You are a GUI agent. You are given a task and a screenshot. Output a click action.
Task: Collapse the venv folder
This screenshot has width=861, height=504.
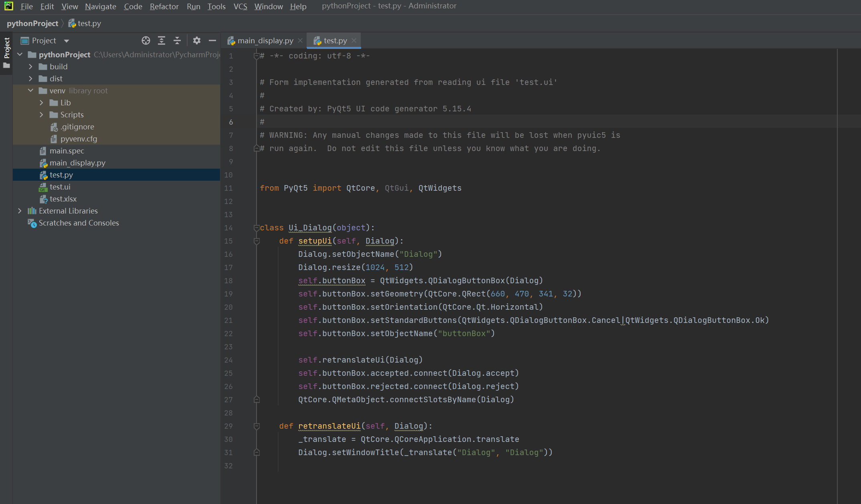[31, 91]
